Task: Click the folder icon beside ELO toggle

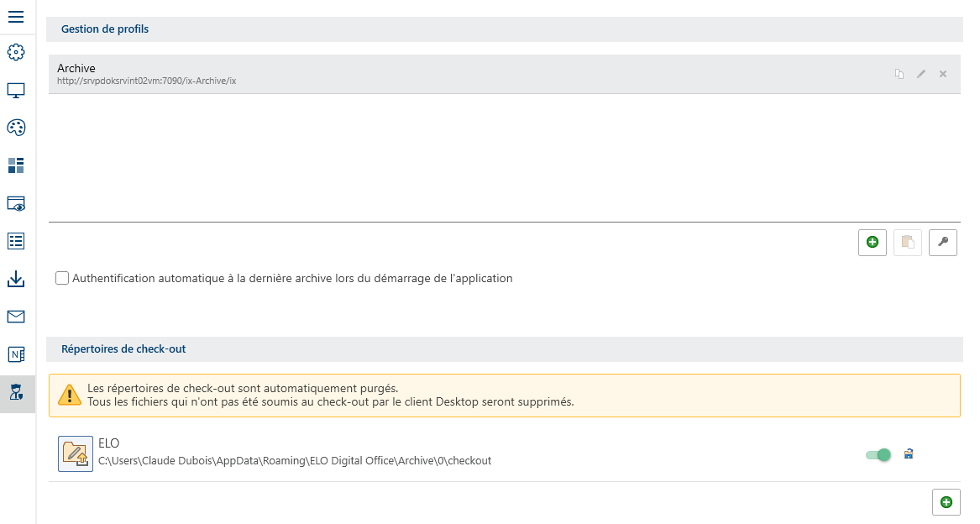Action: click(909, 454)
